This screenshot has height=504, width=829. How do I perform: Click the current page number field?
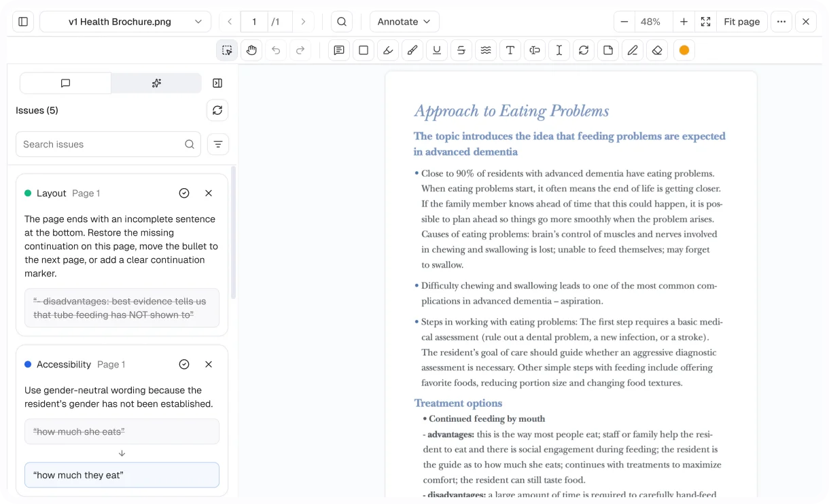(254, 22)
